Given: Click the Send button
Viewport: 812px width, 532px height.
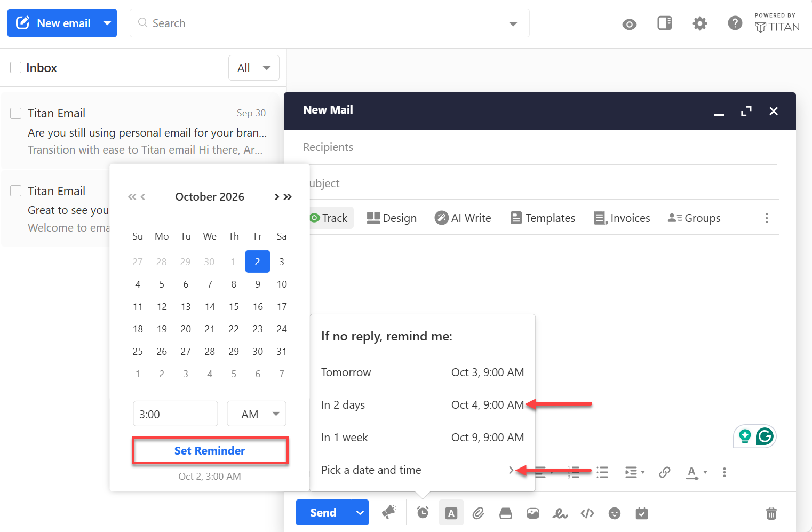Looking at the screenshot, I should pos(323,512).
